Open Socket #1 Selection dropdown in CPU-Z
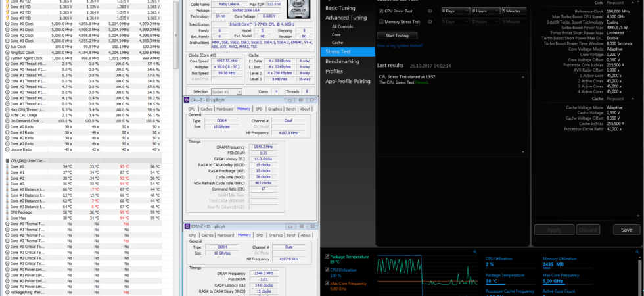Screen dimensions: 644x296 pos(227,91)
